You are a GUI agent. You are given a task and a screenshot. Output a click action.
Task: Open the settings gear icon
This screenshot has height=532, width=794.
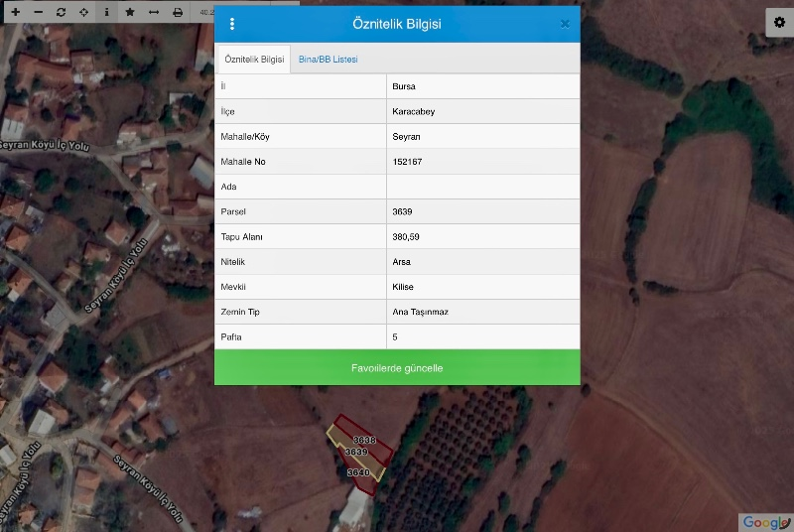779,23
